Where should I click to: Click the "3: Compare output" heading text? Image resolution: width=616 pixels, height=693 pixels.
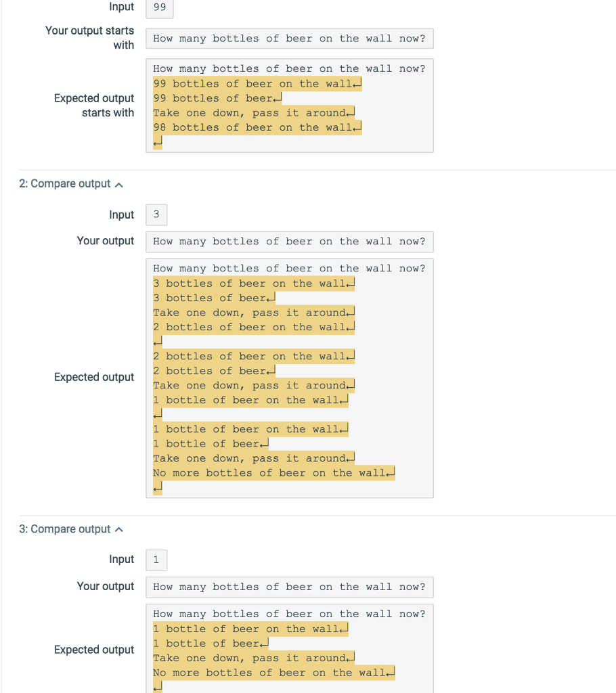pos(64,529)
